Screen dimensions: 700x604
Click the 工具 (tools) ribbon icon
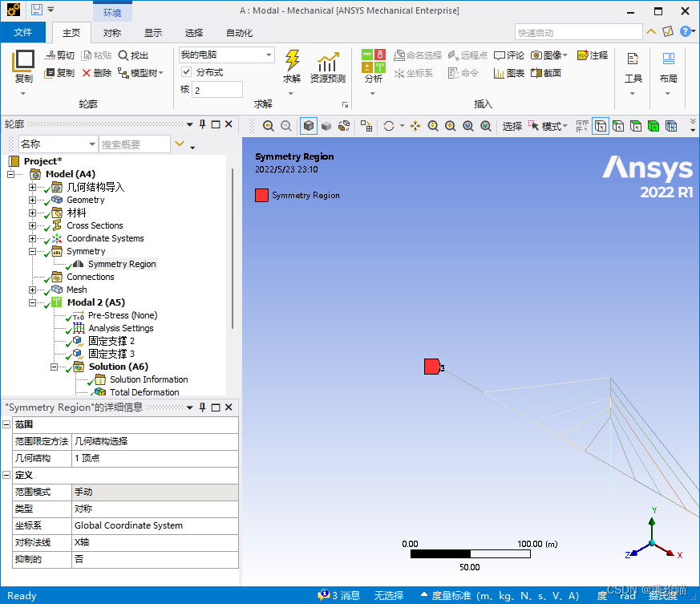click(x=633, y=67)
